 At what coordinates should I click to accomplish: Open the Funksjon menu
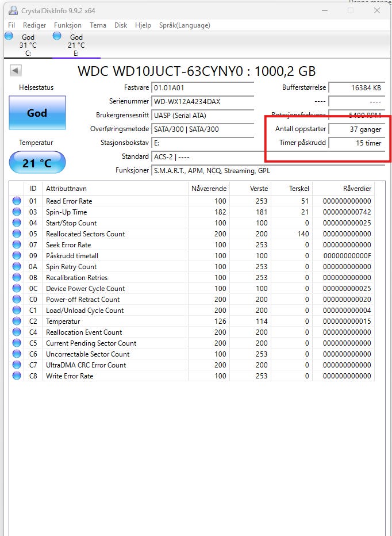click(x=68, y=25)
